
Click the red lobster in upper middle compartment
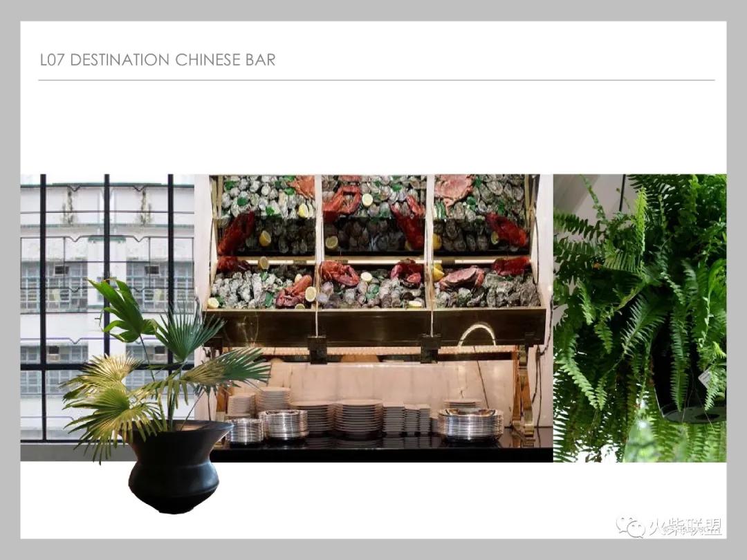(x=340, y=201)
